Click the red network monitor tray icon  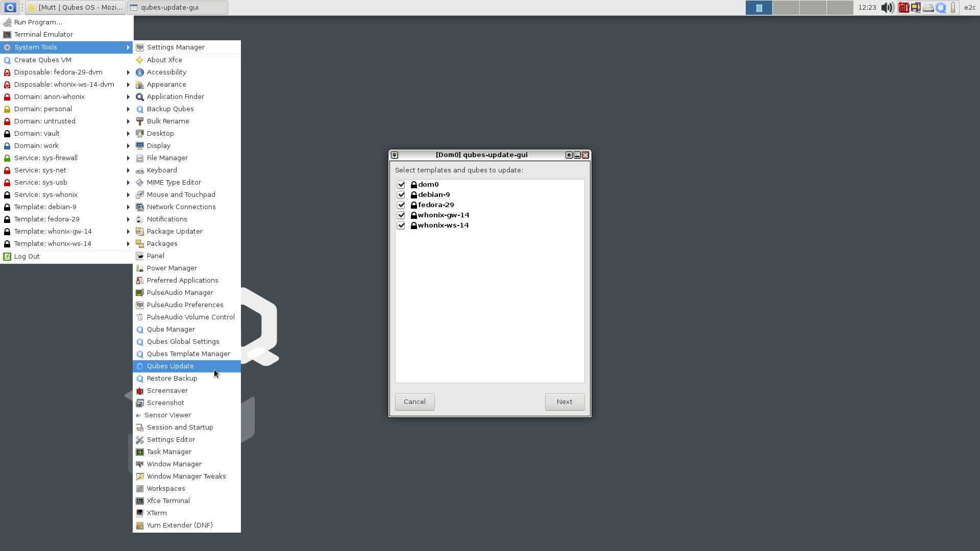tap(903, 8)
